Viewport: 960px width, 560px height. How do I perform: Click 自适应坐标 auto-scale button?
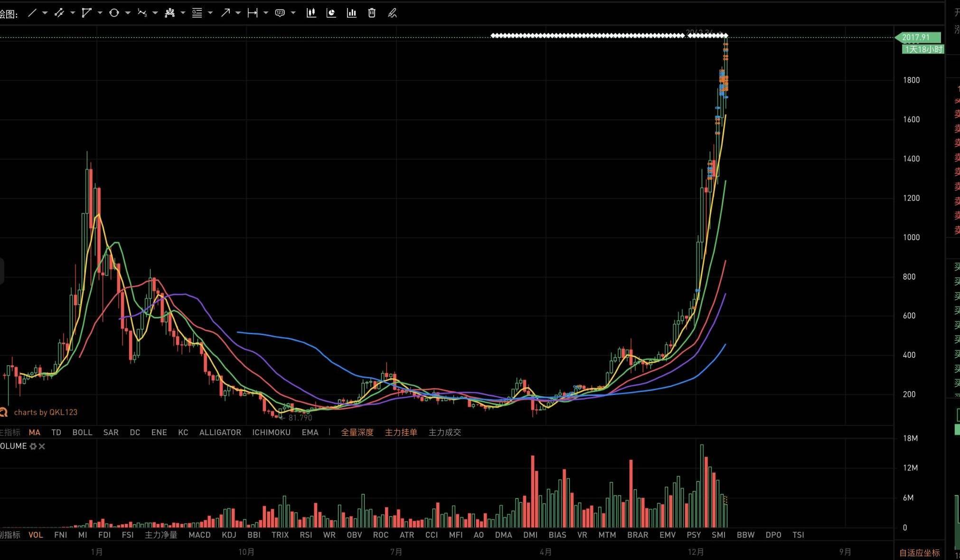pyautogui.click(x=919, y=552)
